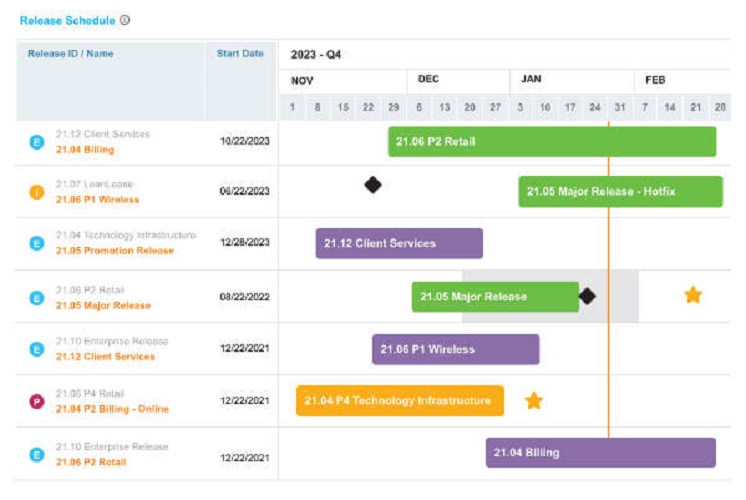Open the 21.05 Promotion Release link
Screen dimensions: 746x500
[115, 251]
